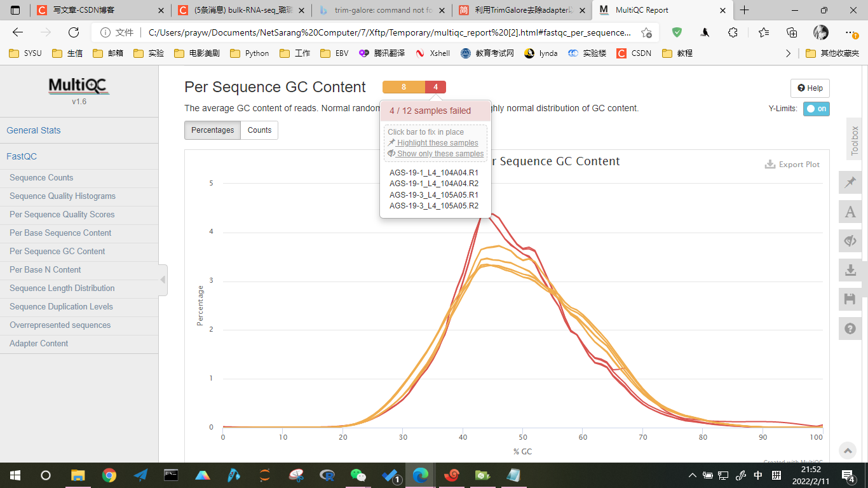Screen dimensions: 868x488
Task: Click the toolbox question-mark help icon
Action: coord(850,329)
